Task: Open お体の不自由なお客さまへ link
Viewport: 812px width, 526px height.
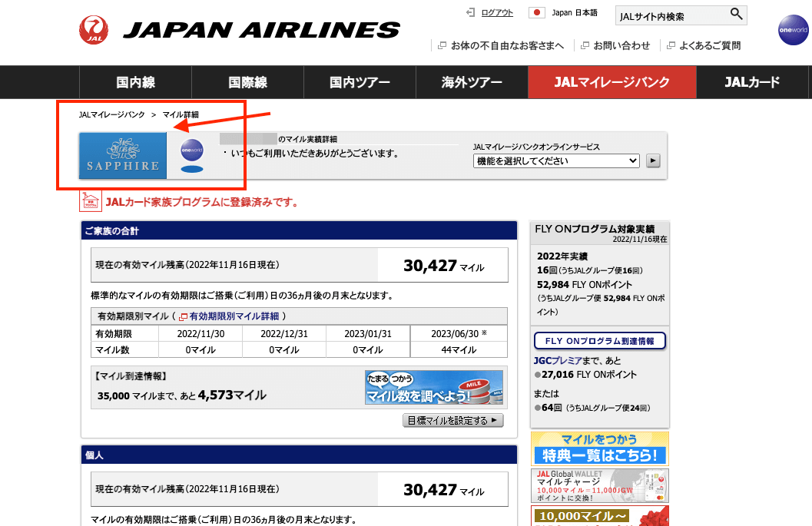Action: [x=501, y=45]
